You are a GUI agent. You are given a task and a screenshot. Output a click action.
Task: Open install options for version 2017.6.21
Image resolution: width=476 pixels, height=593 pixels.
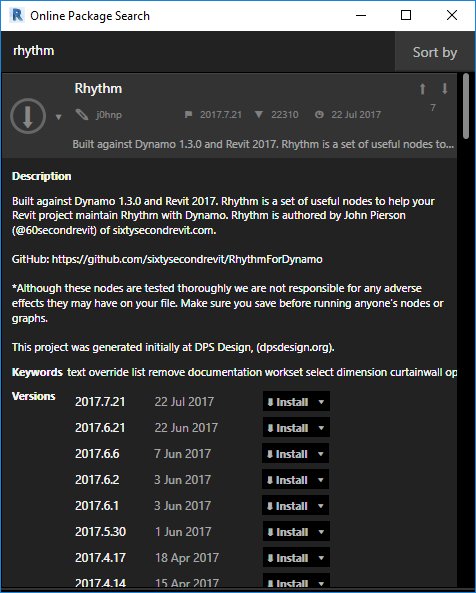[x=321, y=428]
